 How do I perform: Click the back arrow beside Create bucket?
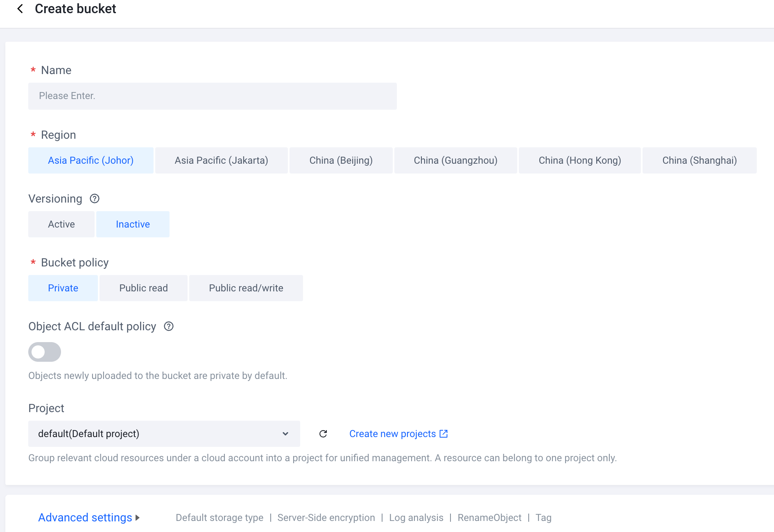click(20, 9)
